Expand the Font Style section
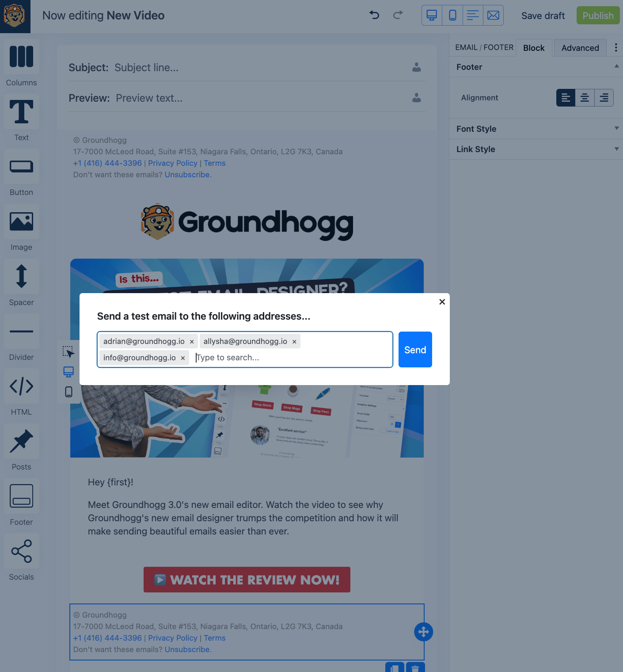 [536, 129]
